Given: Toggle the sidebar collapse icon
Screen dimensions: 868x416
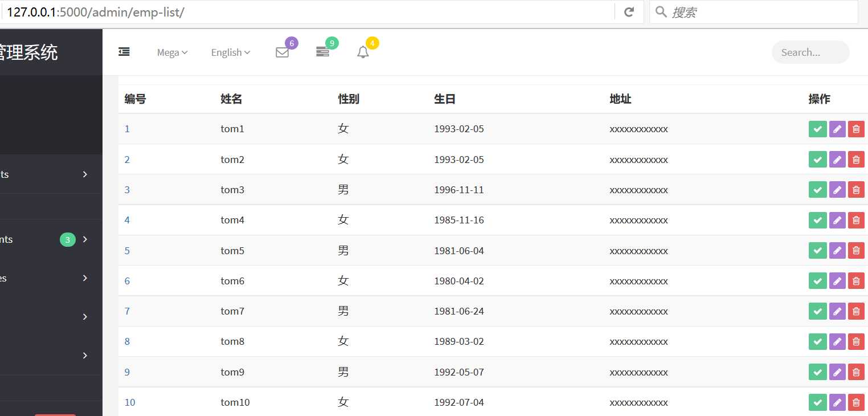Looking at the screenshot, I should [x=124, y=52].
